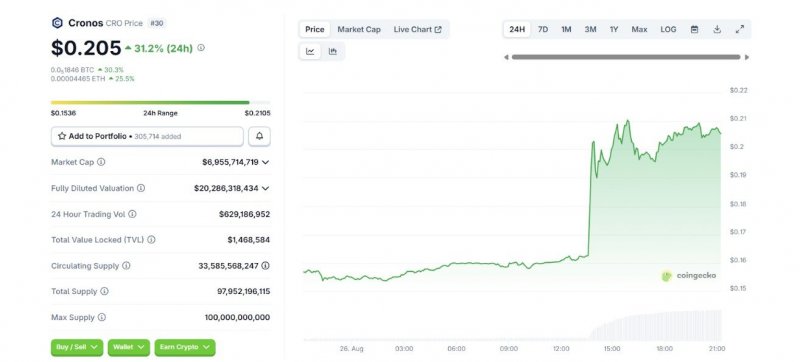Image resolution: width=800 pixels, height=362 pixels.
Task: Switch to the Market Cap tab
Action: coord(359,30)
